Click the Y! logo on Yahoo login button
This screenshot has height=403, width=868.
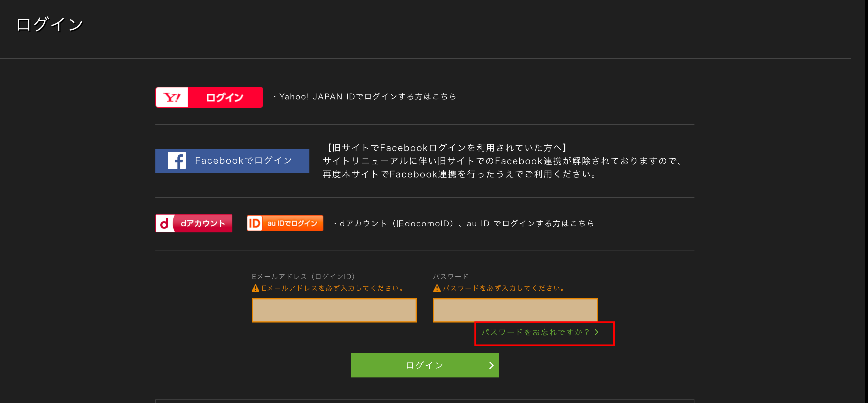pyautogui.click(x=172, y=97)
